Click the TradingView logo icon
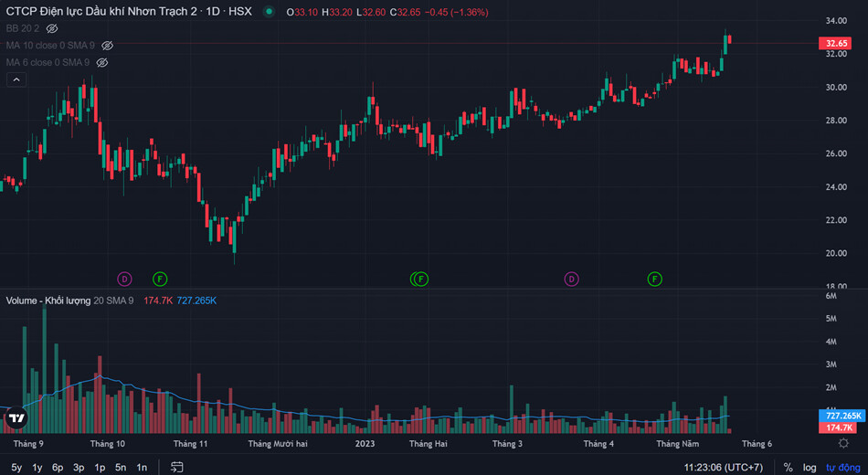Viewport: 868px width, 475px height. [16, 418]
